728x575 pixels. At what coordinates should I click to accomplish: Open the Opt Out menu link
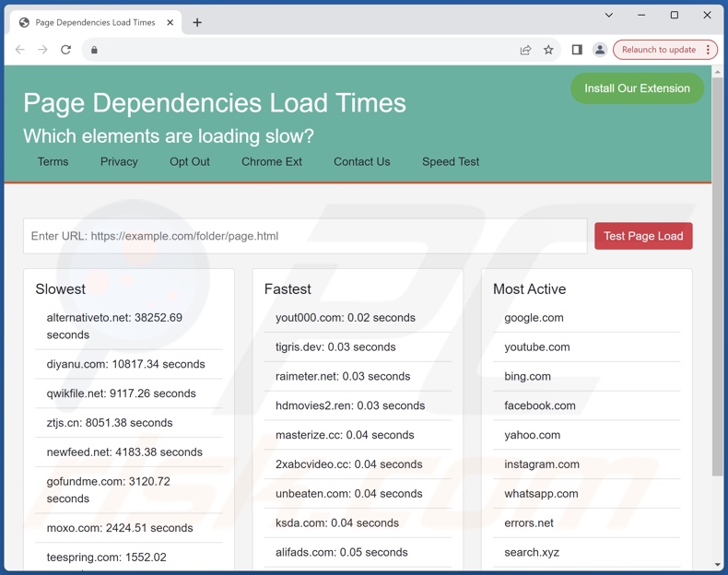pyautogui.click(x=190, y=161)
